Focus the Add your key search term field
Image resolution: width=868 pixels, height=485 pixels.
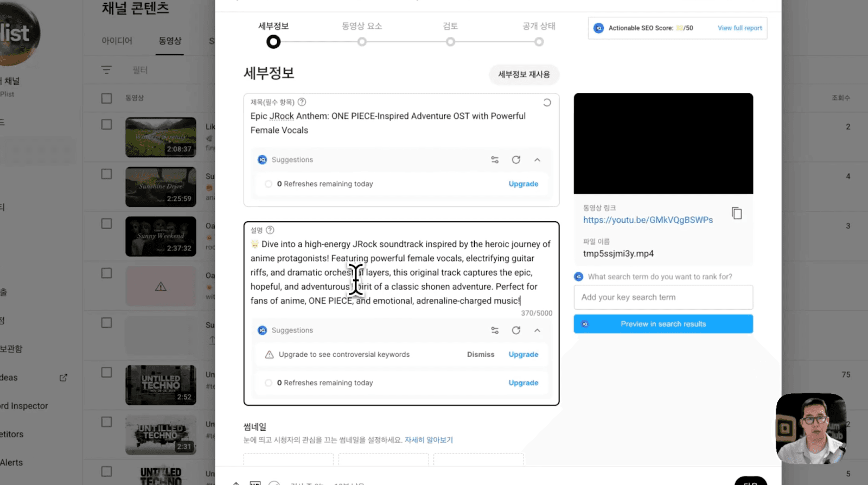tap(663, 297)
